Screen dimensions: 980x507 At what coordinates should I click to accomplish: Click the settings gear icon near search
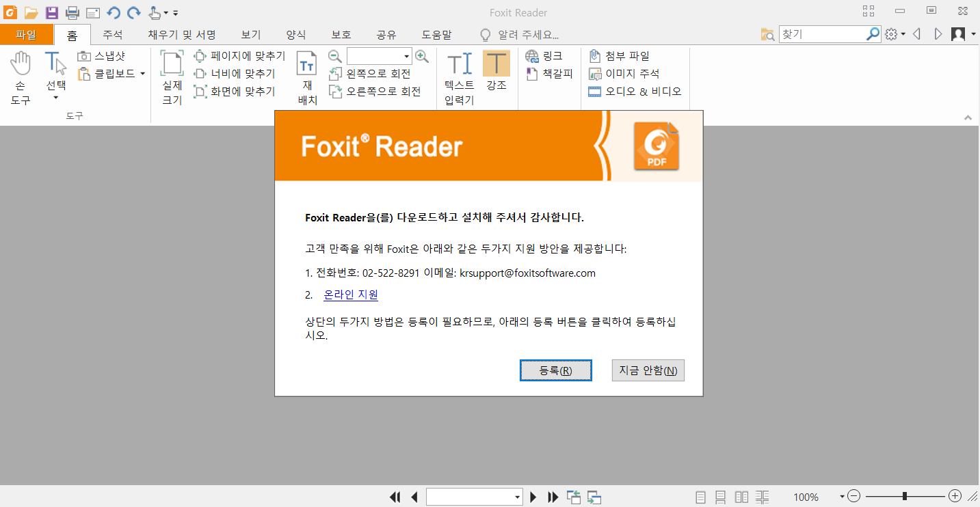coord(891,34)
